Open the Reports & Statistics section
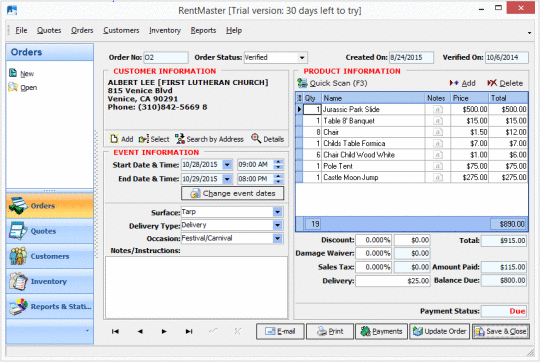This screenshot has height=362, width=540. (x=50, y=306)
